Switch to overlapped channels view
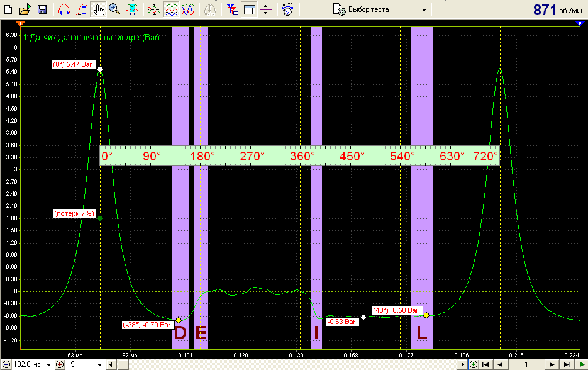This screenshot has height=370, width=588. tap(188, 10)
